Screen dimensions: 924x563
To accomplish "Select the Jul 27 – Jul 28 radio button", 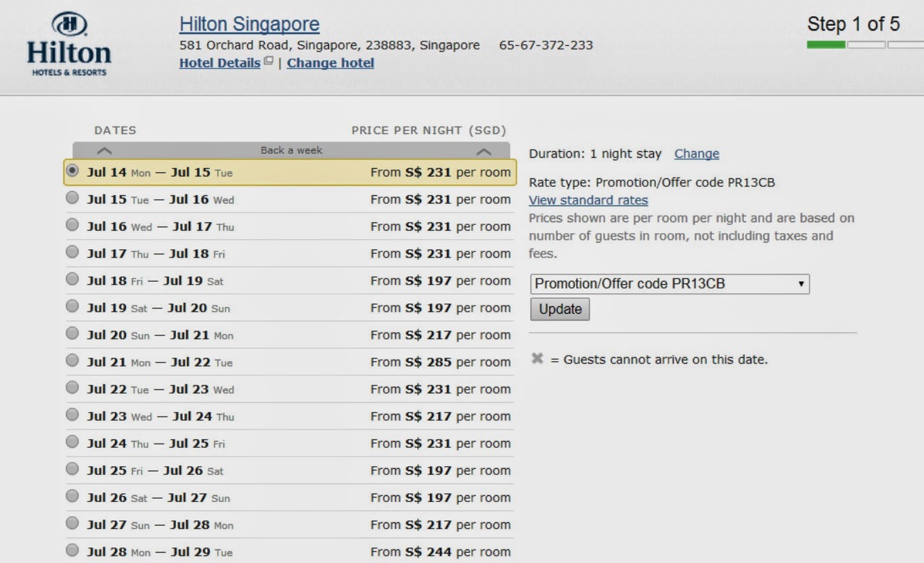I will pos(72,523).
